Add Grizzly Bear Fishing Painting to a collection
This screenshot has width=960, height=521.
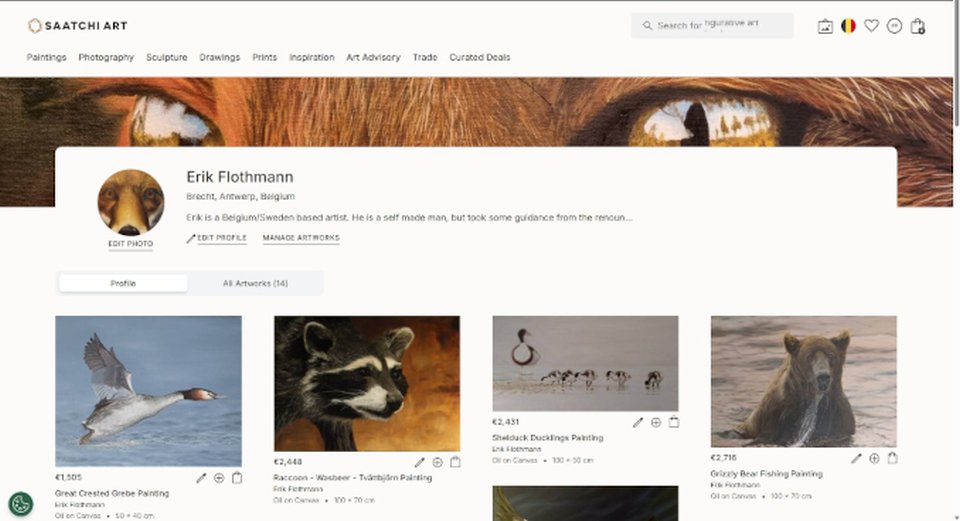(874, 458)
